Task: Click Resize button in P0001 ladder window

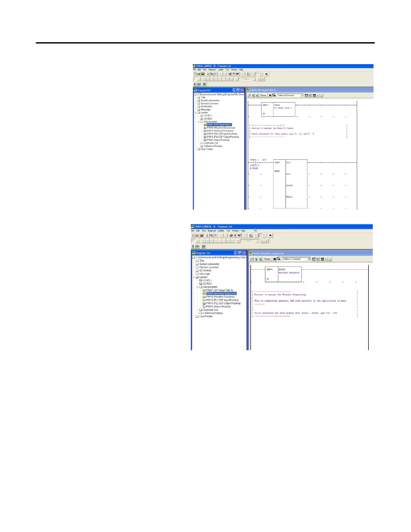Action: [263, 95]
